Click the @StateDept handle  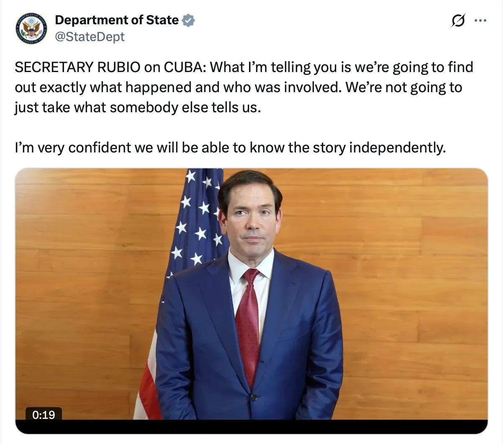tap(90, 37)
